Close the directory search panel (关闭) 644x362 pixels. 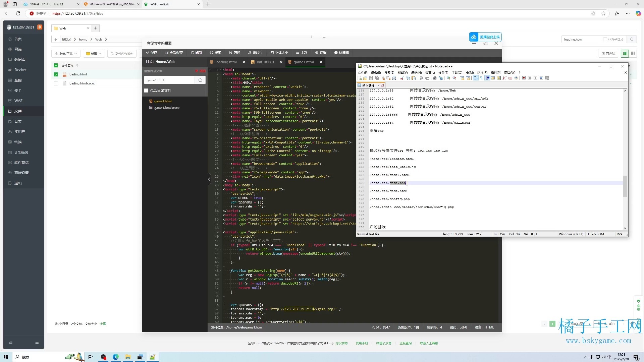[200, 71]
